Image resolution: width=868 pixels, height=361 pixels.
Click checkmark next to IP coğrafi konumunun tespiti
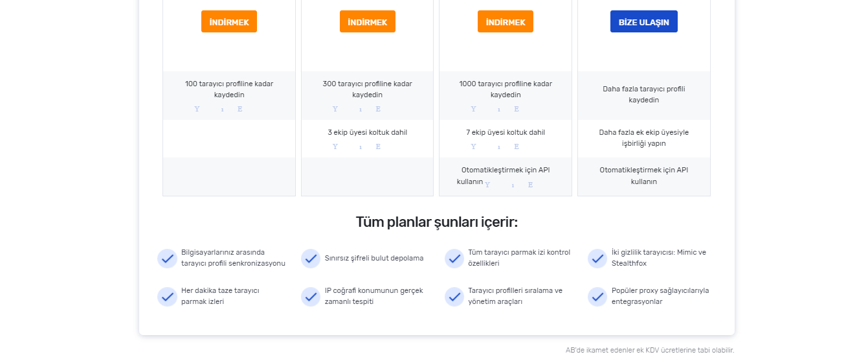point(311,297)
